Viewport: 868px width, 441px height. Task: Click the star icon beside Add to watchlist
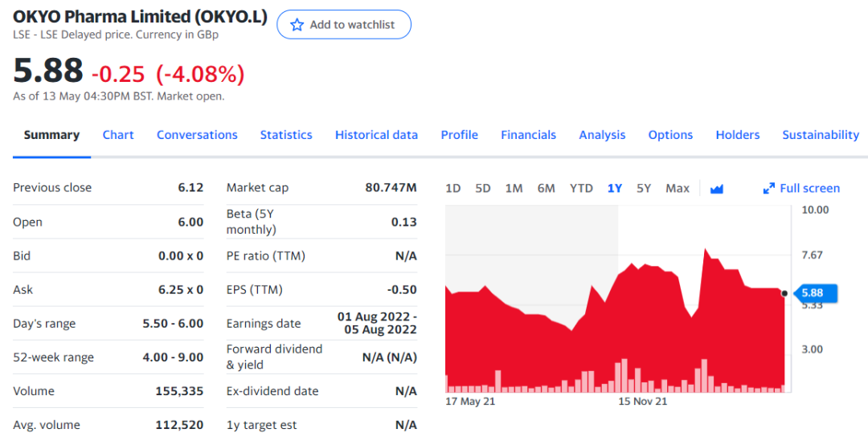click(x=297, y=25)
